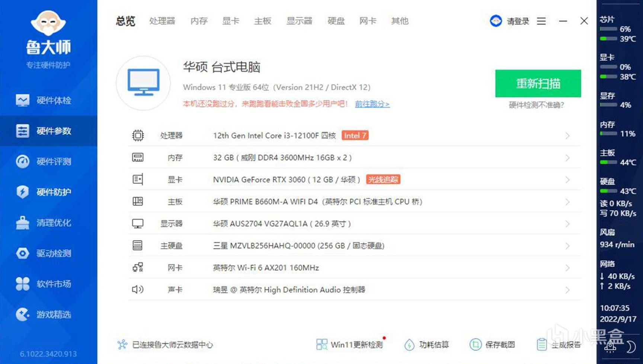Expand the 主硬盘 row chevron
This screenshot has height=364, width=643.
[x=567, y=246]
